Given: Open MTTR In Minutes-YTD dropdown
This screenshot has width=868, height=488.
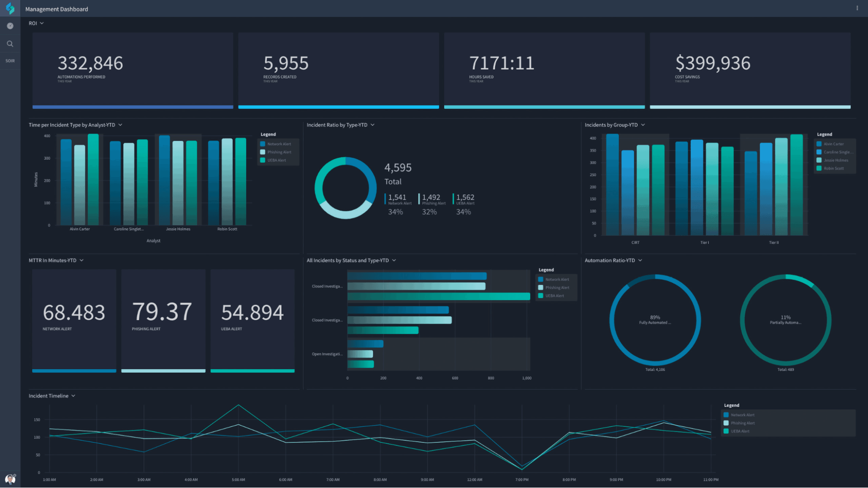Looking at the screenshot, I should click(x=82, y=260).
